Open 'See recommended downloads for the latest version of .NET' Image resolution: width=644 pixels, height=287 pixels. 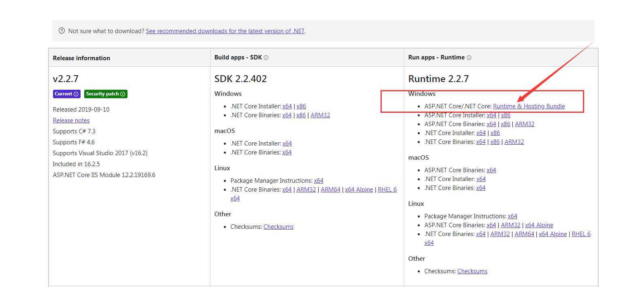tap(225, 31)
